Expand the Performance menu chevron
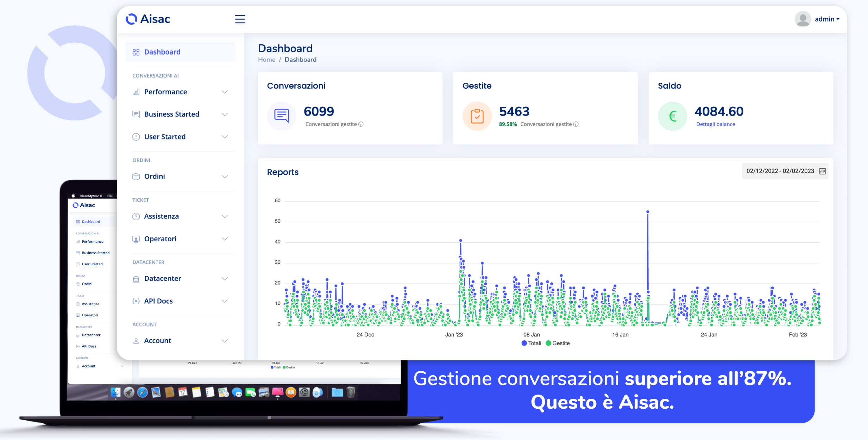This screenshot has width=868, height=440. [225, 92]
